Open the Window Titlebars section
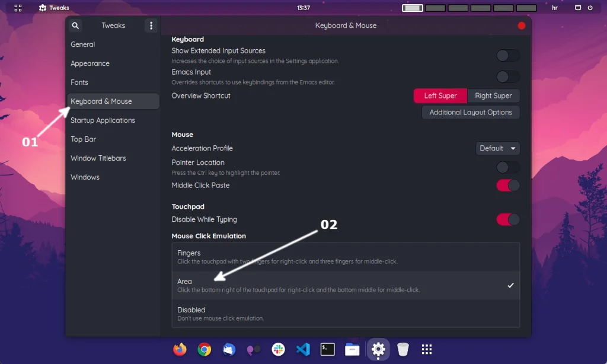This screenshot has height=364, width=607. tap(98, 158)
